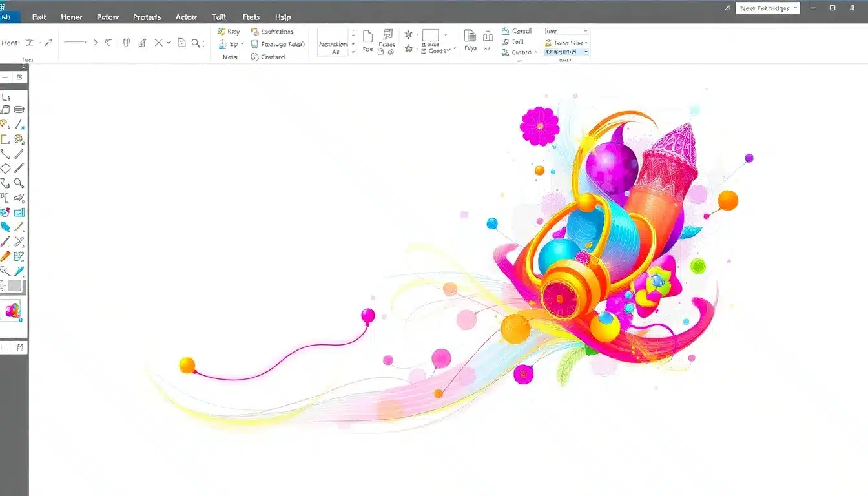Viewport: 868px width, 496px height.
Task: Enable the Package Folder option
Action: [x=278, y=44]
